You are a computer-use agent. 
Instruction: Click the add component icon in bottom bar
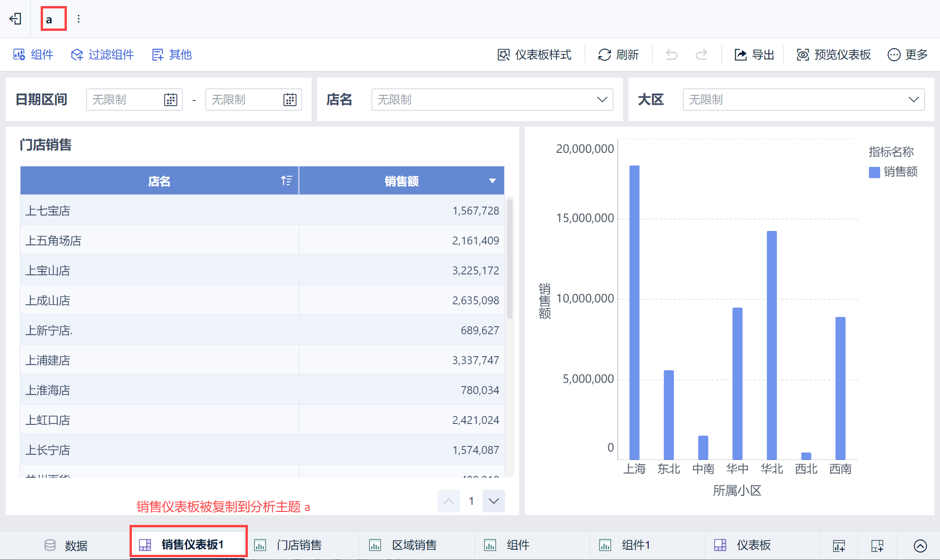click(x=839, y=545)
